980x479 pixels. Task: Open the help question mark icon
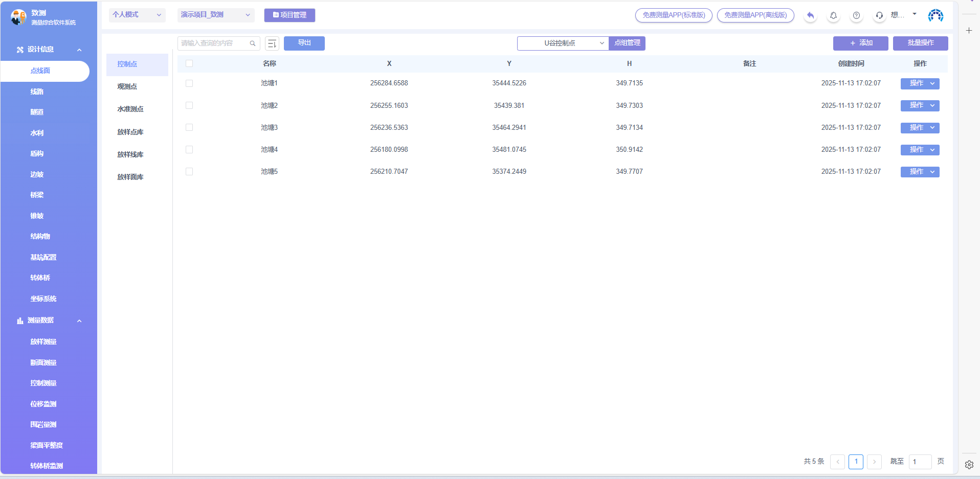[x=856, y=15]
